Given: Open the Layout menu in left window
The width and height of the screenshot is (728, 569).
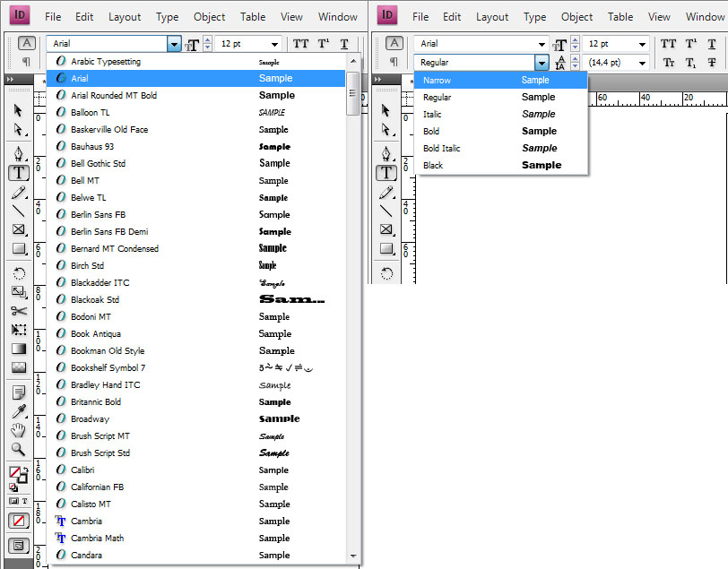Looking at the screenshot, I should click(125, 17).
